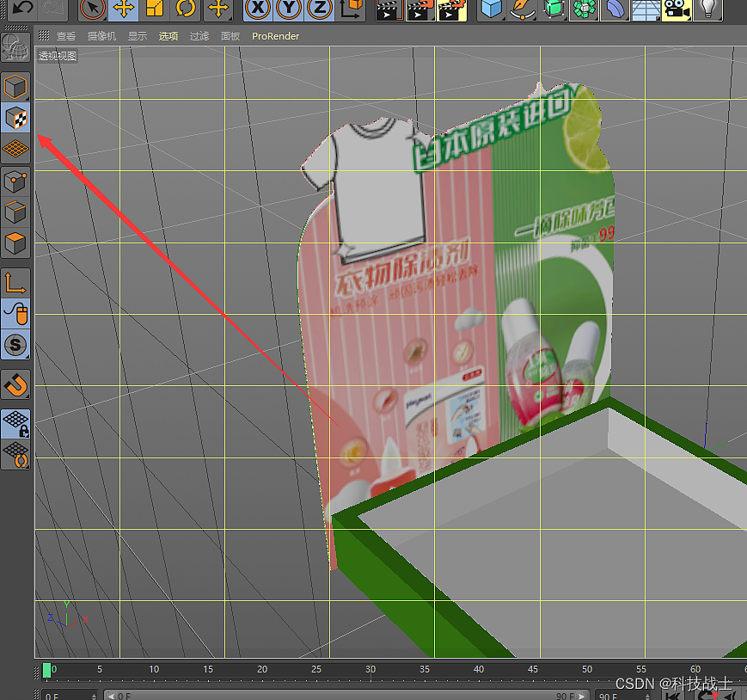Choose the Scale tool

point(155,9)
